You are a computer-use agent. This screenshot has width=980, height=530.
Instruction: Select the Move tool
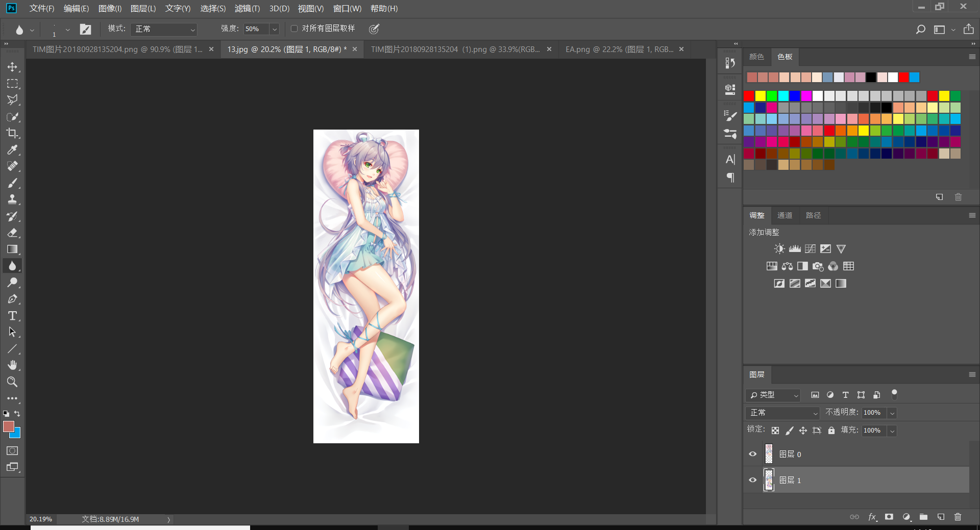coord(12,67)
